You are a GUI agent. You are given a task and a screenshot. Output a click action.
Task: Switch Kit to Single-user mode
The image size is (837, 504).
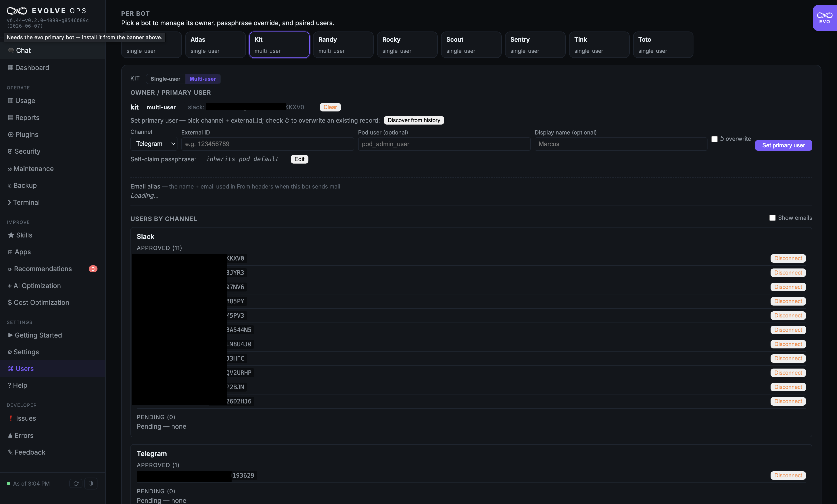point(165,79)
